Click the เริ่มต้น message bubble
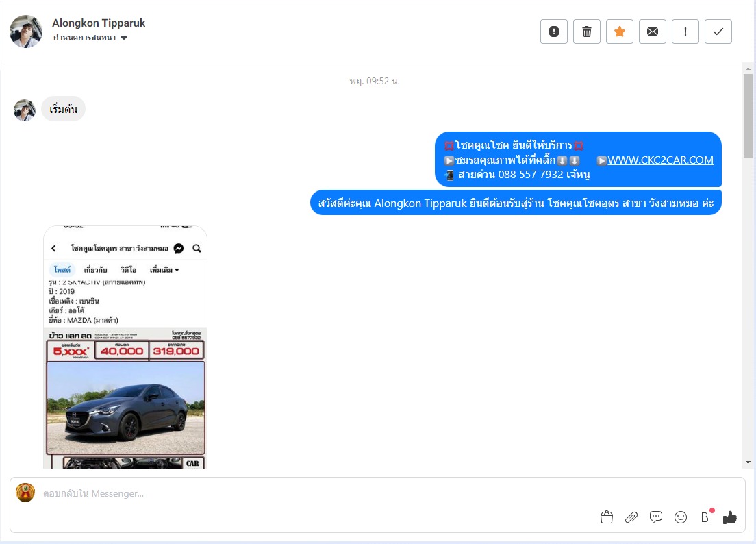 click(63, 109)
